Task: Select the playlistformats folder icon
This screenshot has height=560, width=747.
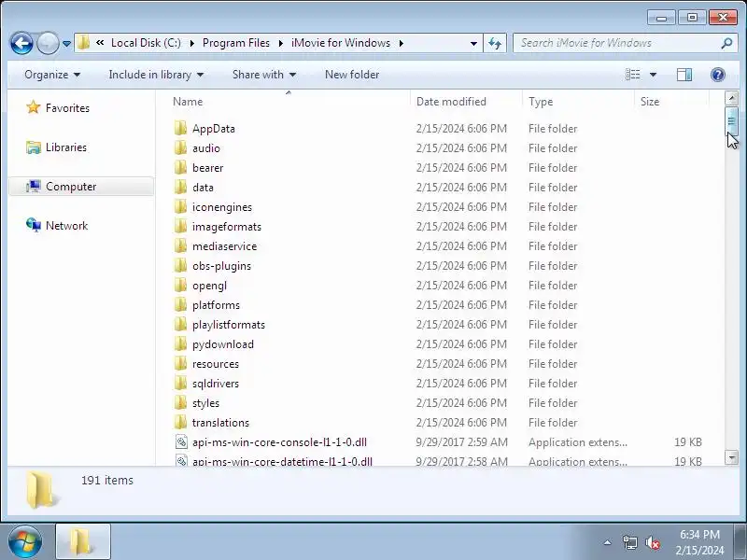Action: pyautogui.click(x=180, y=324)
